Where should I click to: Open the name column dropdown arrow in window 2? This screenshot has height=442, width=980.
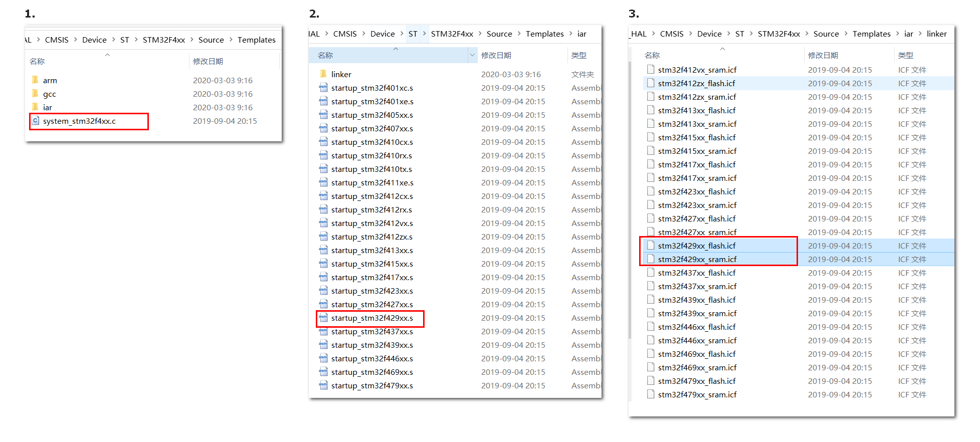pyautogui.click(x=472, y=55)
